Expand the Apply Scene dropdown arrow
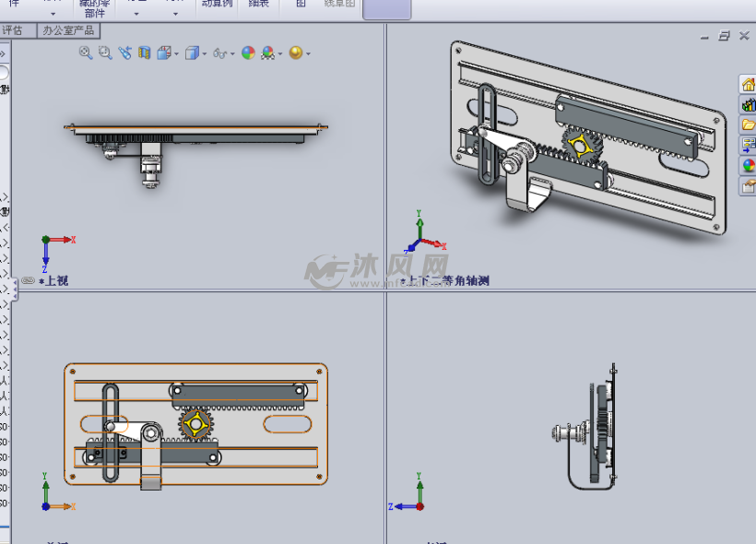 (279, 53)
